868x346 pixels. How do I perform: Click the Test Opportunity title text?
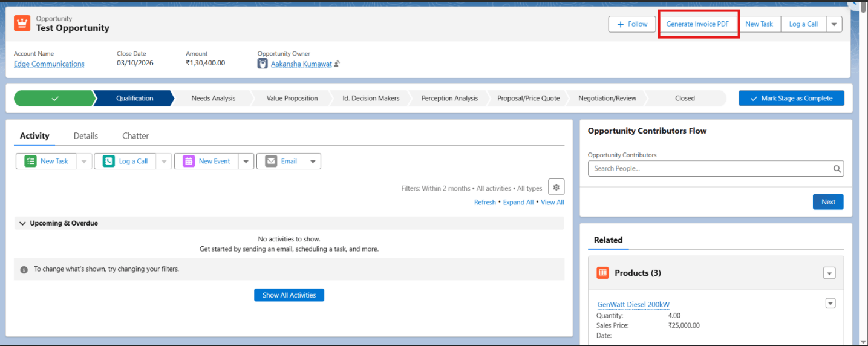(x=73, y=28)
